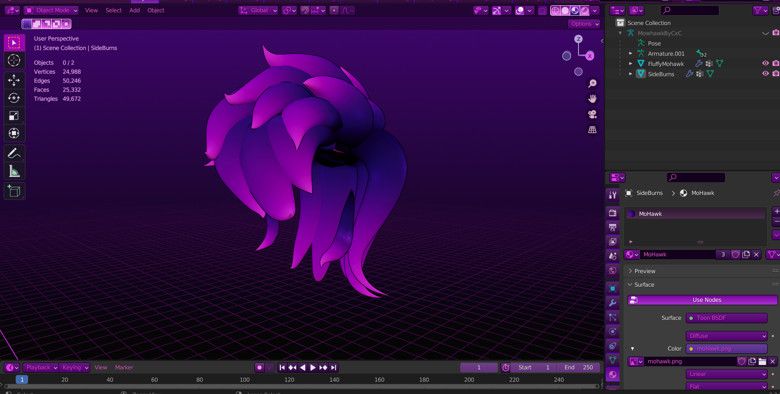Switch perspective/orthographic grid icon
The height and width of the screenshot is (394, 780).
[592, 130]
